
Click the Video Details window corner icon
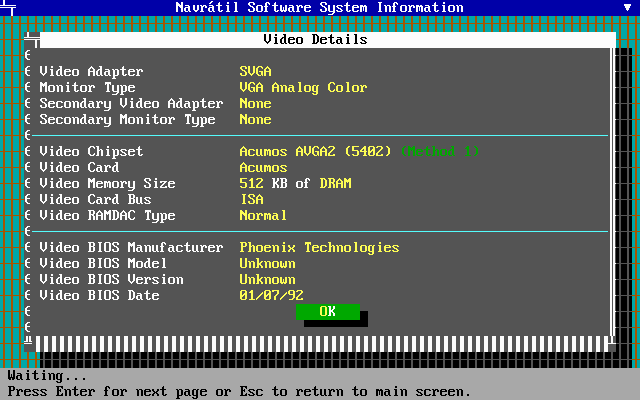pos(32,40)
